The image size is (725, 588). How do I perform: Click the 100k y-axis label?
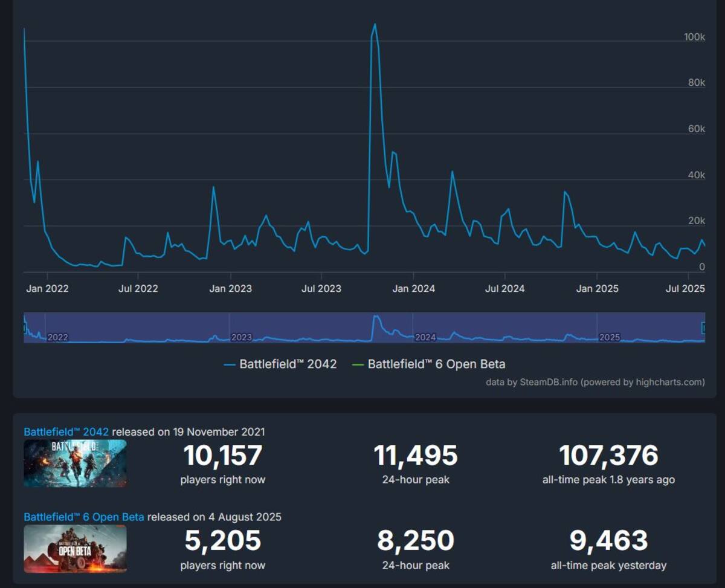tap(694, 37)
